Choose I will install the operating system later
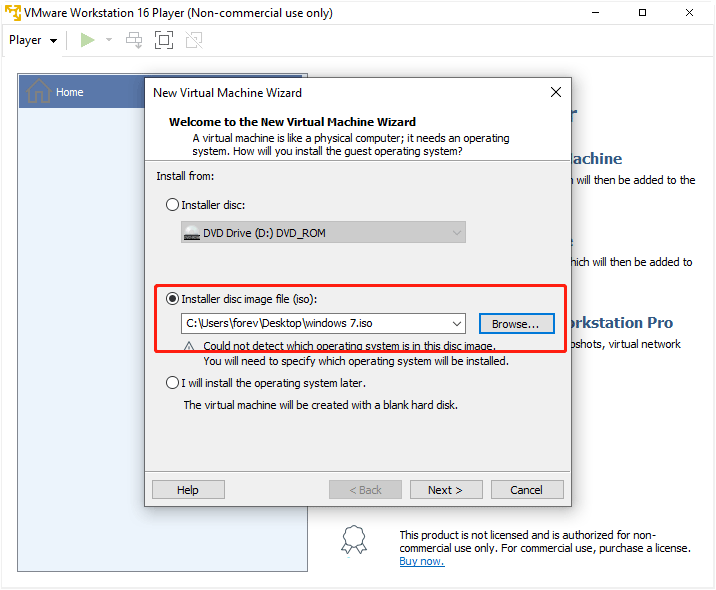 172,382
